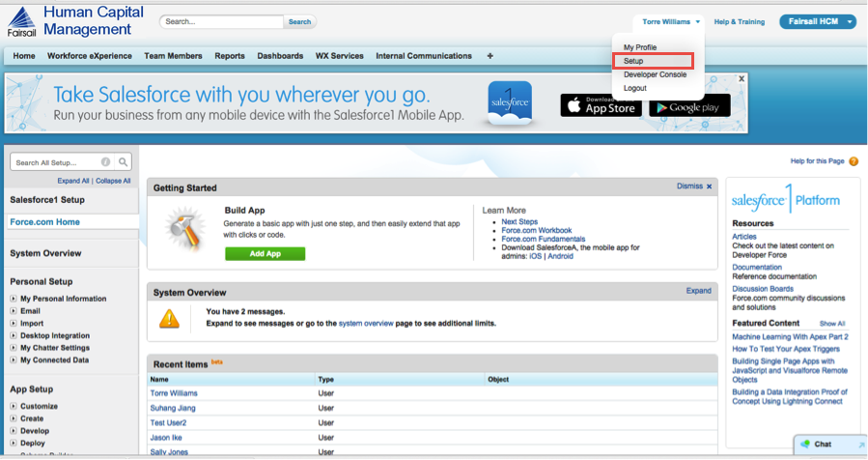Open the App Store download badge
868x460 pixels.
(600, 105)
